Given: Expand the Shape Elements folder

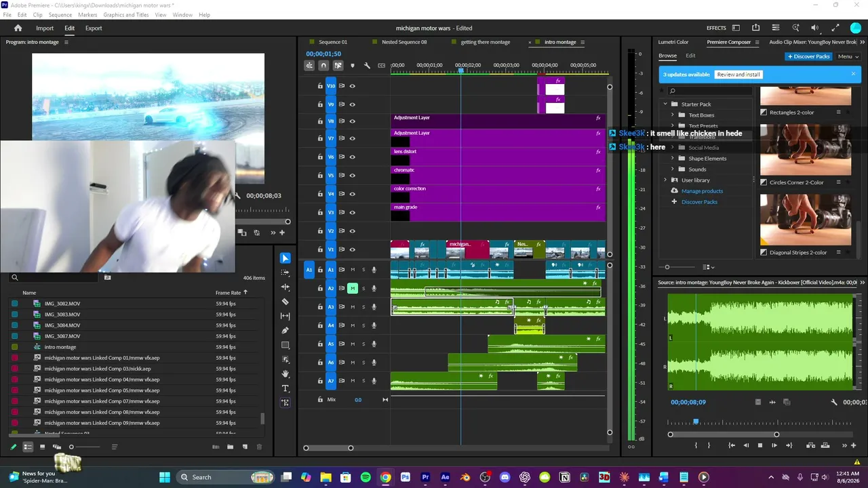Looking at the screenshot, I should click(673, 159).
